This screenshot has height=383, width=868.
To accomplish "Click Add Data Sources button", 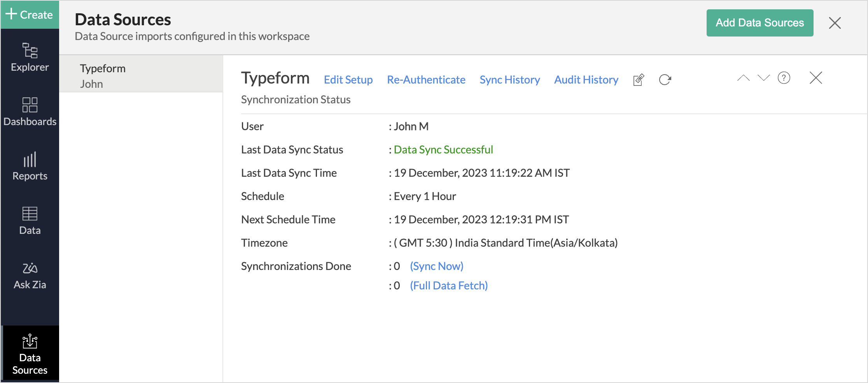I will 759,23.
